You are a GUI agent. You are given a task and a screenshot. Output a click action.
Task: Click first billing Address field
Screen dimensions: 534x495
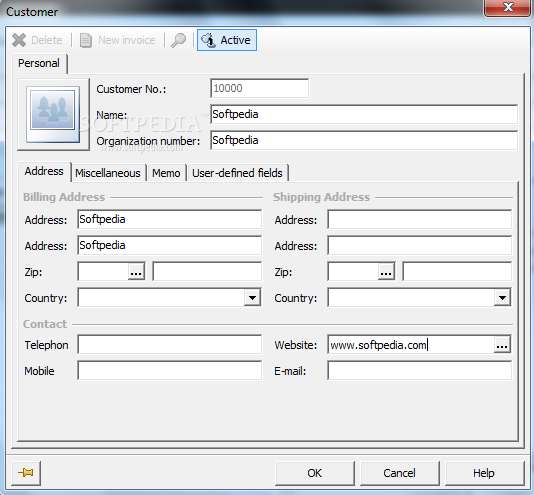tap(170, 219)
